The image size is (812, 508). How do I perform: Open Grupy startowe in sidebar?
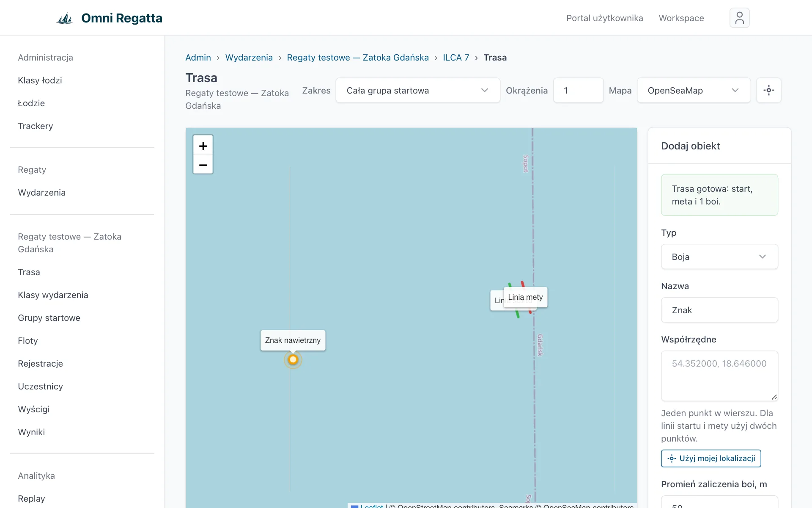pos(49,318)
